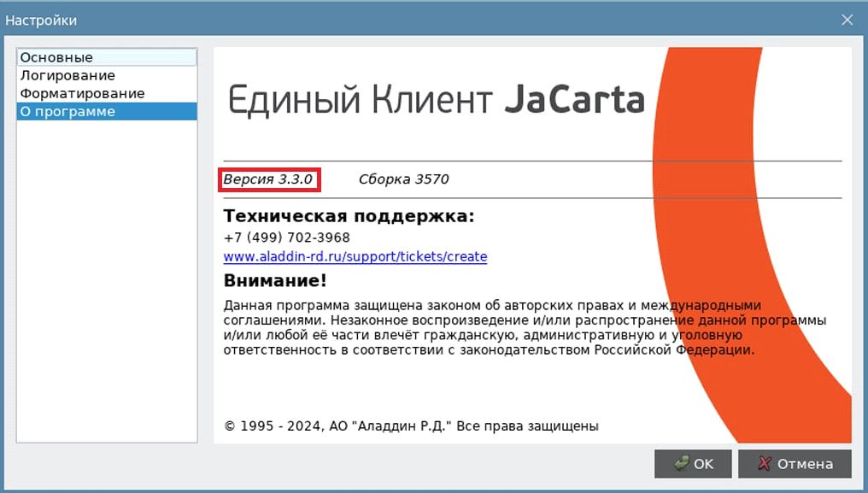Click the Внимание! heading

275,281
